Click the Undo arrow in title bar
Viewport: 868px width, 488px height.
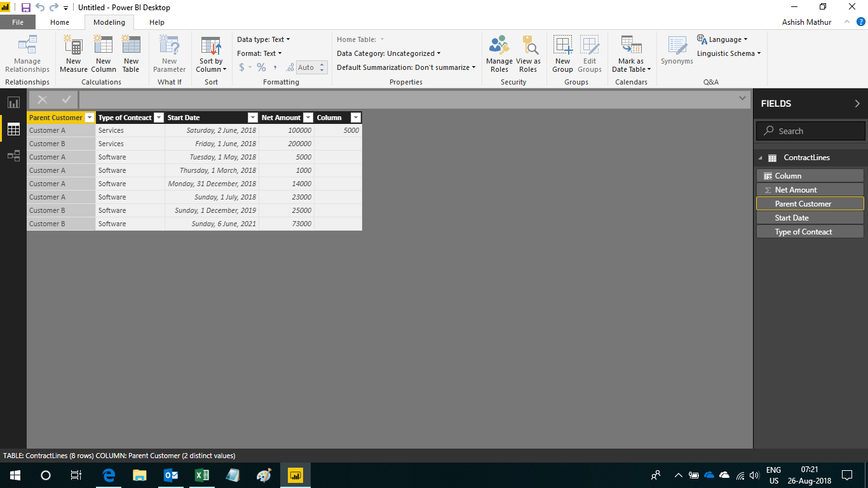pos(40,8)
